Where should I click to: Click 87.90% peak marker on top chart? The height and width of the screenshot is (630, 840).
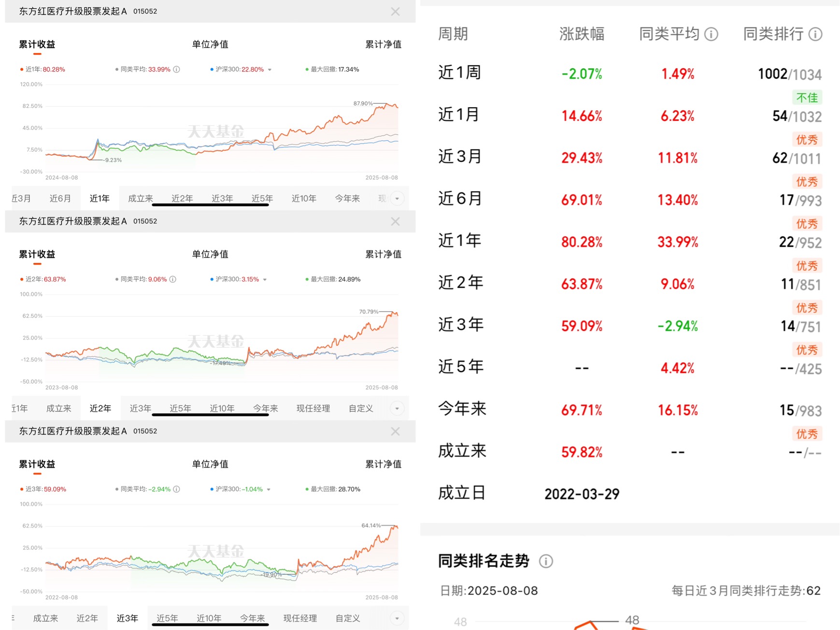click(x=363, y=103)
